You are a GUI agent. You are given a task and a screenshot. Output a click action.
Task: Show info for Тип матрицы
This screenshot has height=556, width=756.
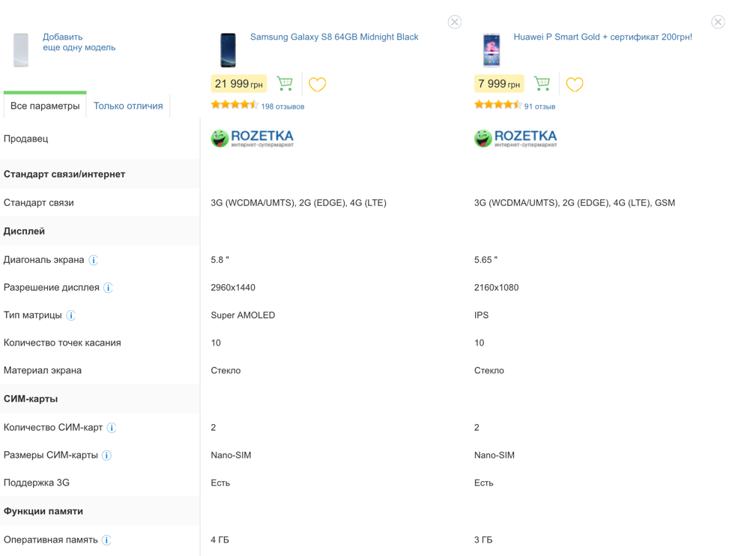click(x=71, y=315)
